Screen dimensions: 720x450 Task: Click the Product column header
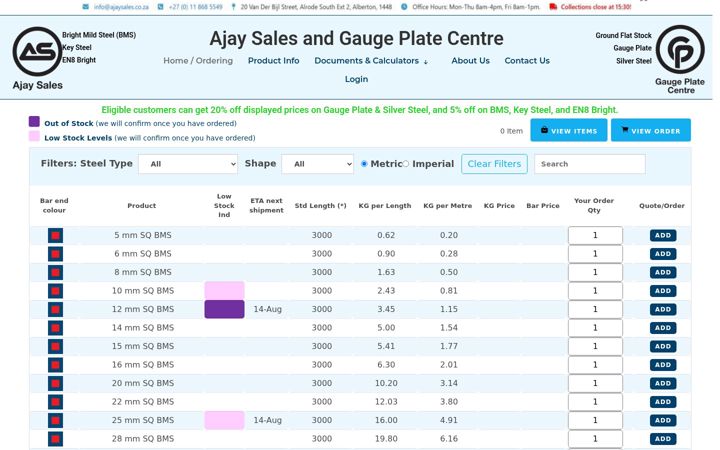141,206
